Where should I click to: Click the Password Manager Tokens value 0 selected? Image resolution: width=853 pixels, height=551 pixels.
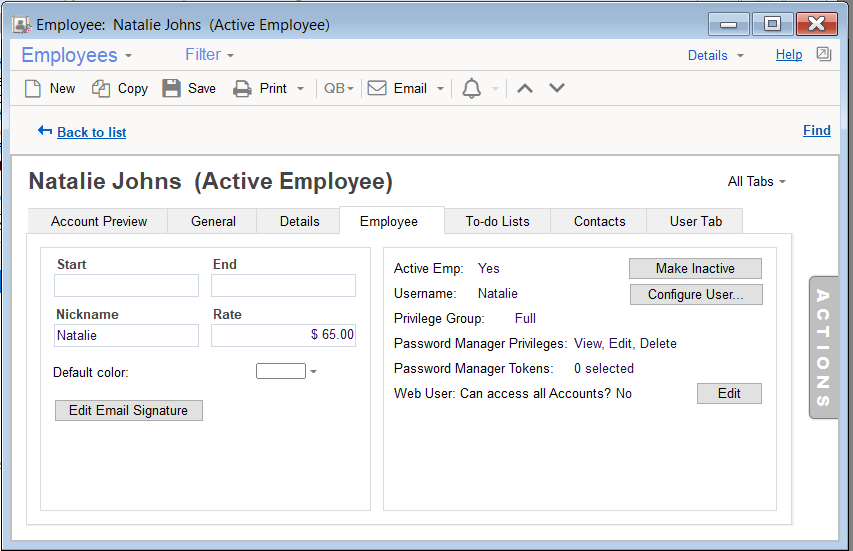click(604, 368)
